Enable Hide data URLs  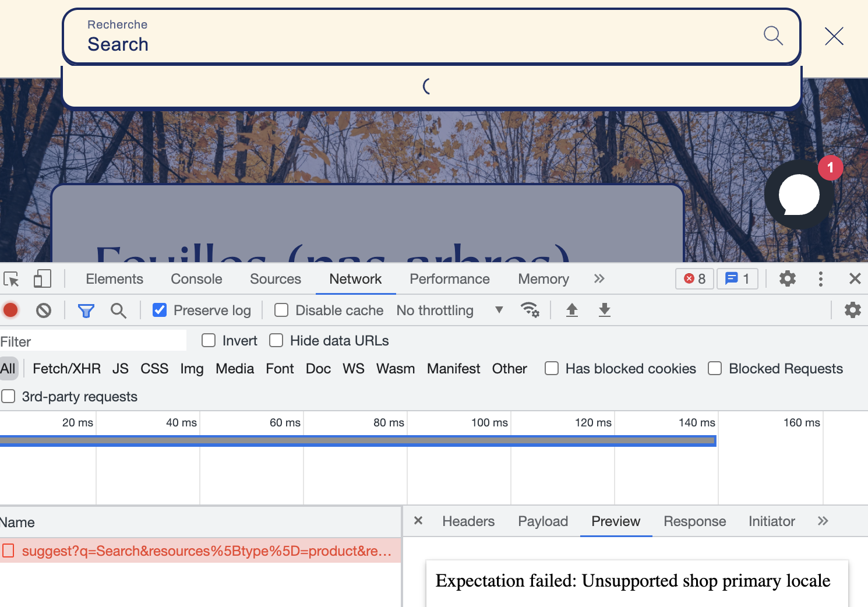(276, 340)
